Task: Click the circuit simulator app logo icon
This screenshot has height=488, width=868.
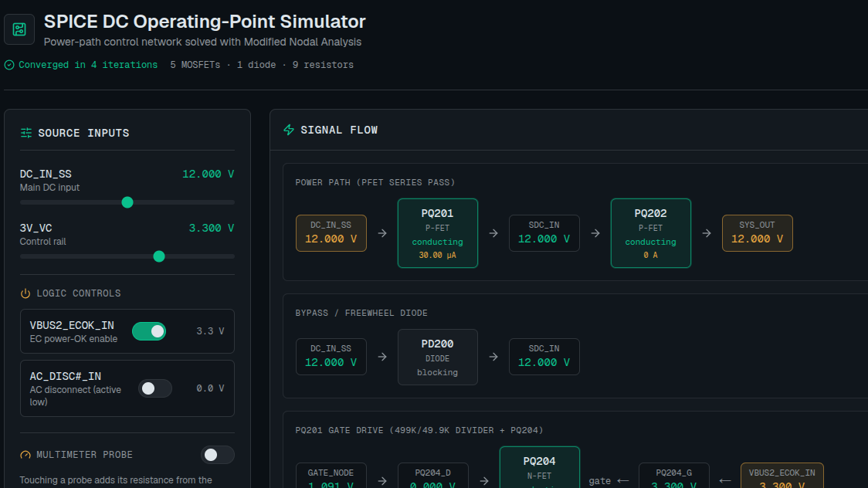Action: pyautogui.click(x=19, y=29)
